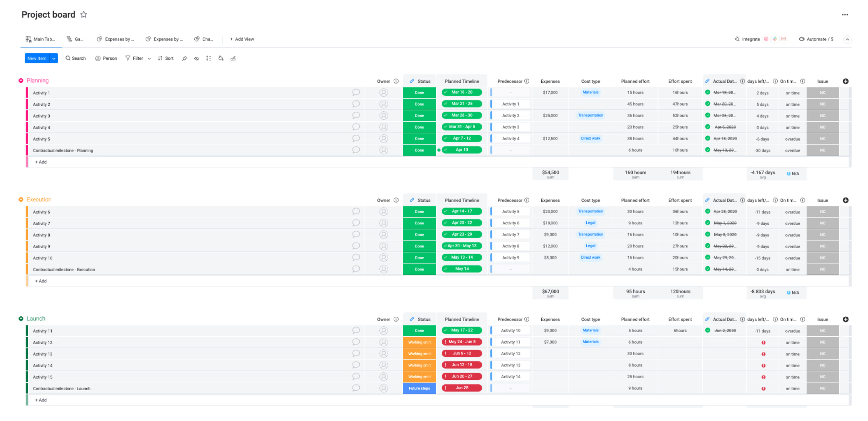This screenshot has height=421, width=868.
Task: Click + Add row in Launch group
Action: tap(41, 400)
